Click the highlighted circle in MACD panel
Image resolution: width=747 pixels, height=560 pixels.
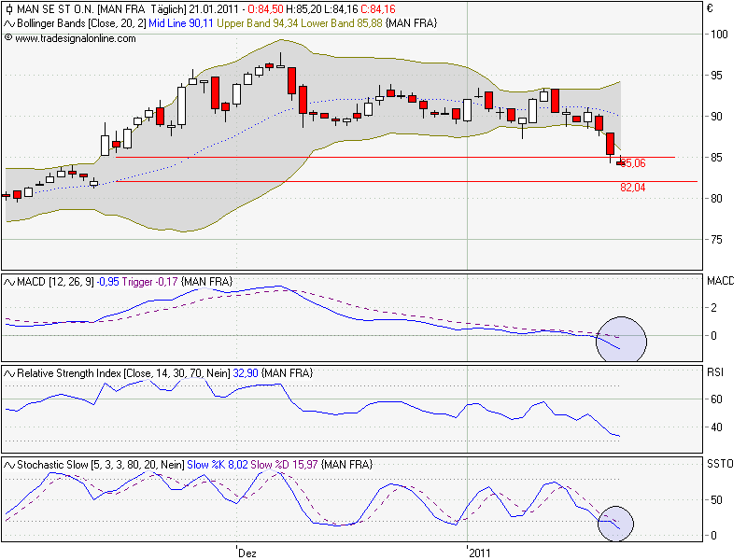point(621,338)
